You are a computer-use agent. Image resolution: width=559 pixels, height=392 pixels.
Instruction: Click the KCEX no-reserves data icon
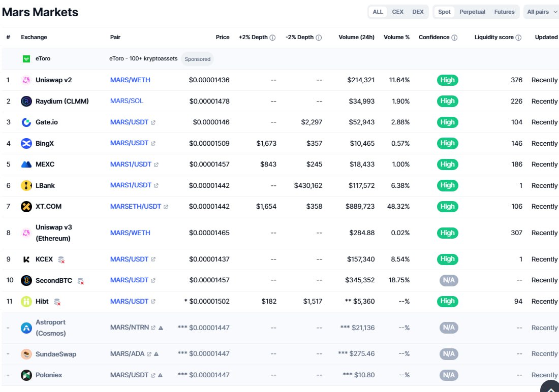tap(61, 260)
